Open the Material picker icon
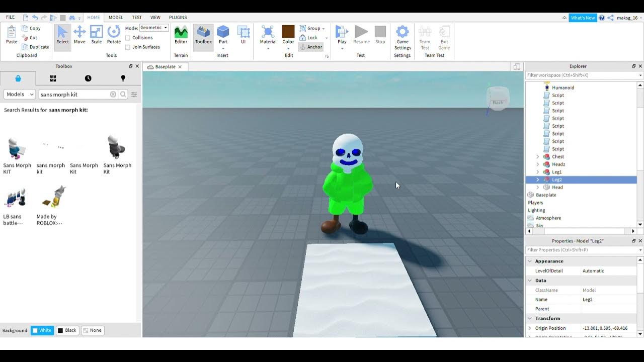 [x=268, y=32]
